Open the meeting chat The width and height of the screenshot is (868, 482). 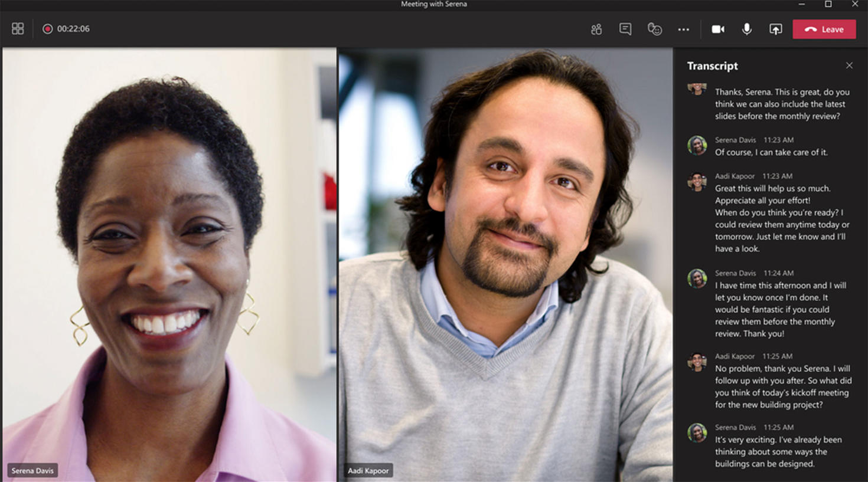coord(625,28)
